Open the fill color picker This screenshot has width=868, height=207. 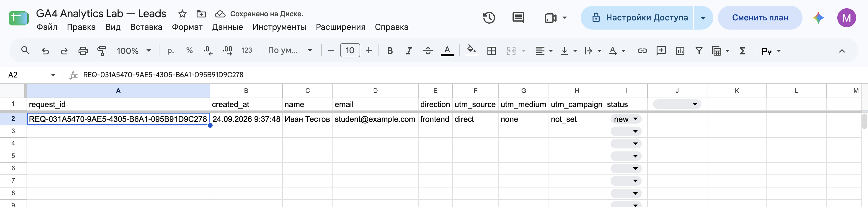pyautogui.click(x=471, y=51)
